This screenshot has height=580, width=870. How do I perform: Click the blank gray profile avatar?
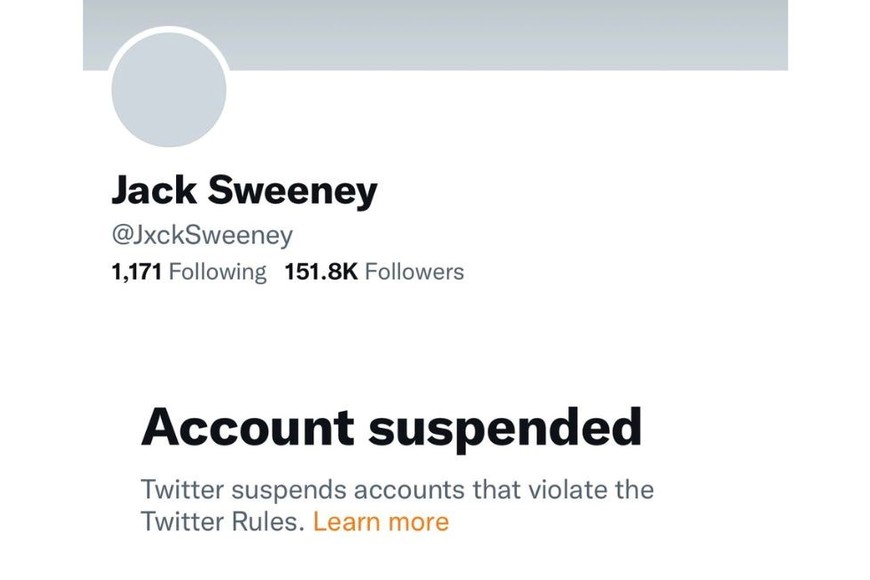(168, 90)
